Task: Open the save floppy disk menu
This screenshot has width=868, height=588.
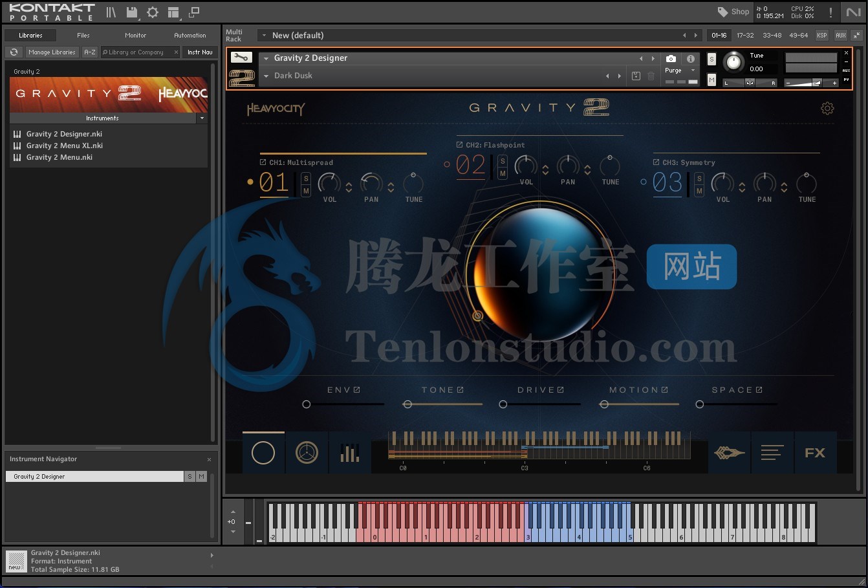Action: tap(132, 12)
